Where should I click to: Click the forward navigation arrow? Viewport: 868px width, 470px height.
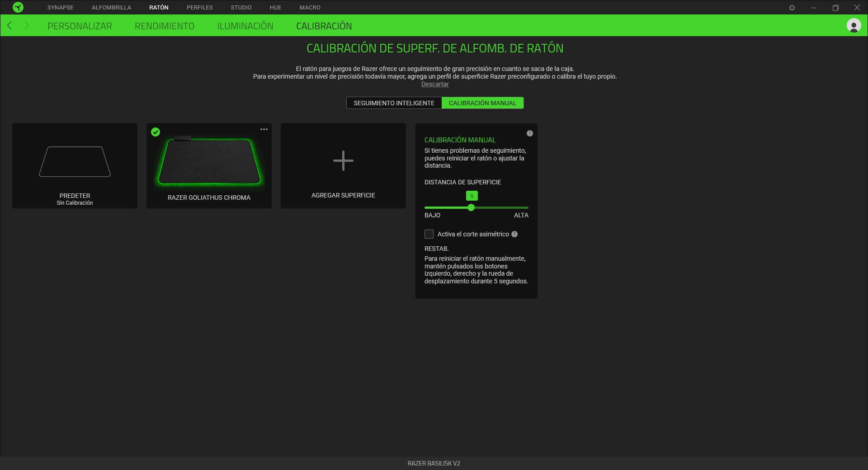click(27, 26)
